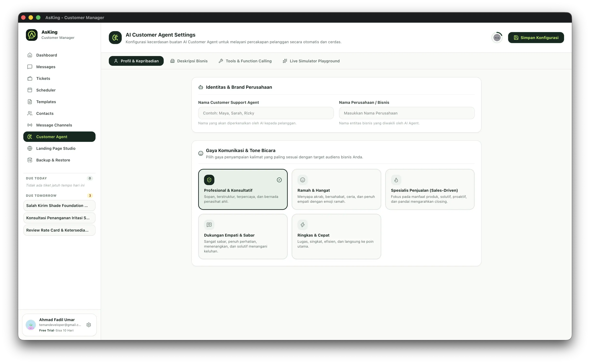This screenshot has width=590, height=364.
Task: Click the Dashboard home icon
Action: (30, 55)
